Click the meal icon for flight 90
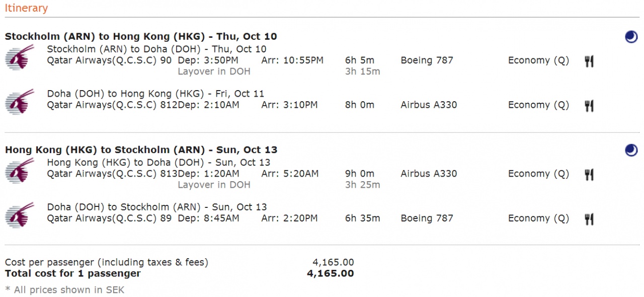The height and width of the screenshot is (297, 644). [x=589, y=61]
